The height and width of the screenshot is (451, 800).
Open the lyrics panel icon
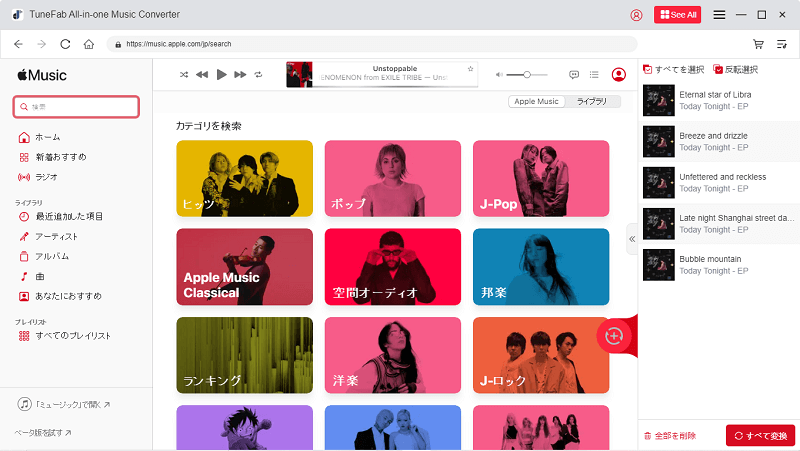(x=574, y=75)
